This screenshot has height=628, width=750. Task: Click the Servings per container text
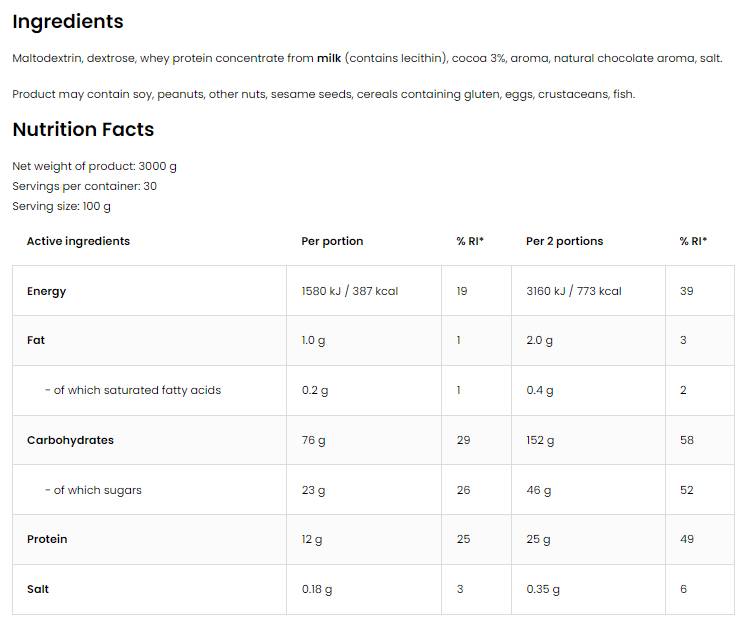(x=84, y=186)
